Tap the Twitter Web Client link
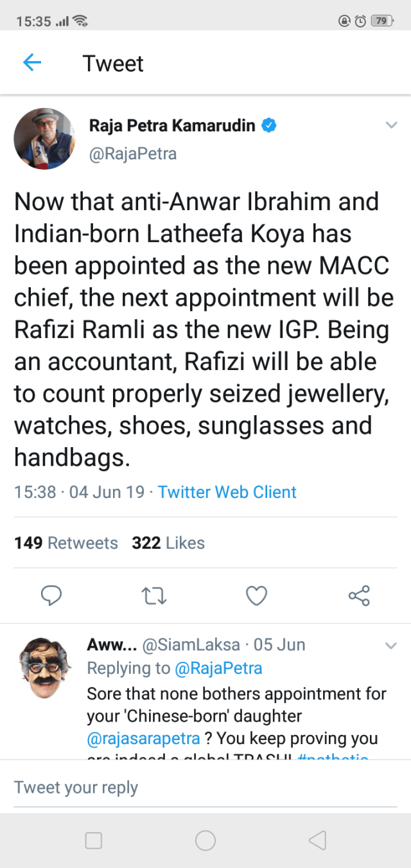 click(227, 492)
